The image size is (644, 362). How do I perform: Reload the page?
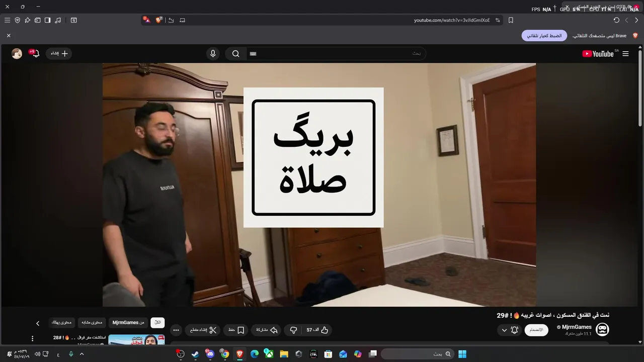click(616, 20)
